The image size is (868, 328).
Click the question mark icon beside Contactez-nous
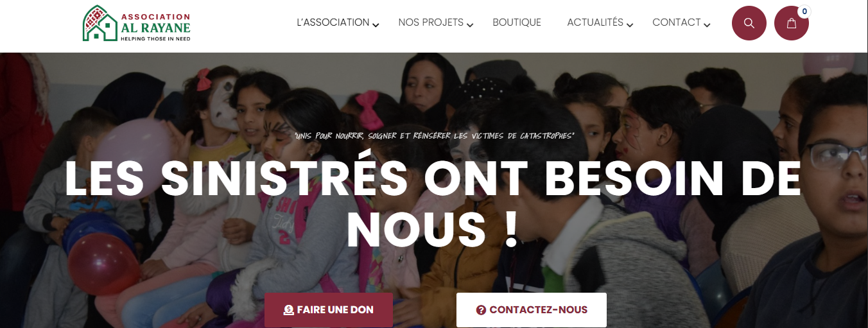point(481,310)
